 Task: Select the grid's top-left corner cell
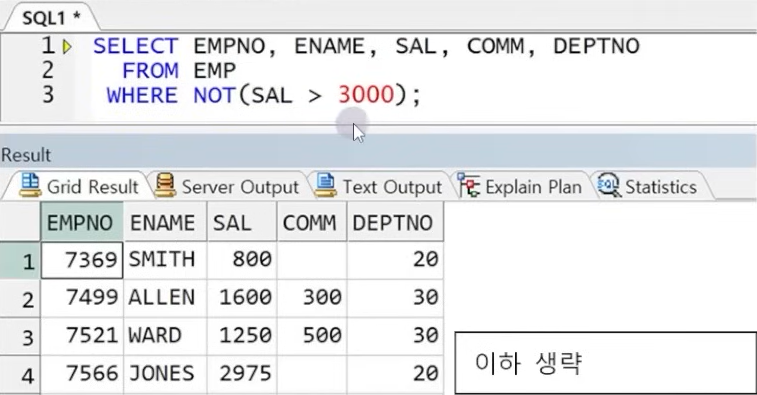[x=20, y=222]
